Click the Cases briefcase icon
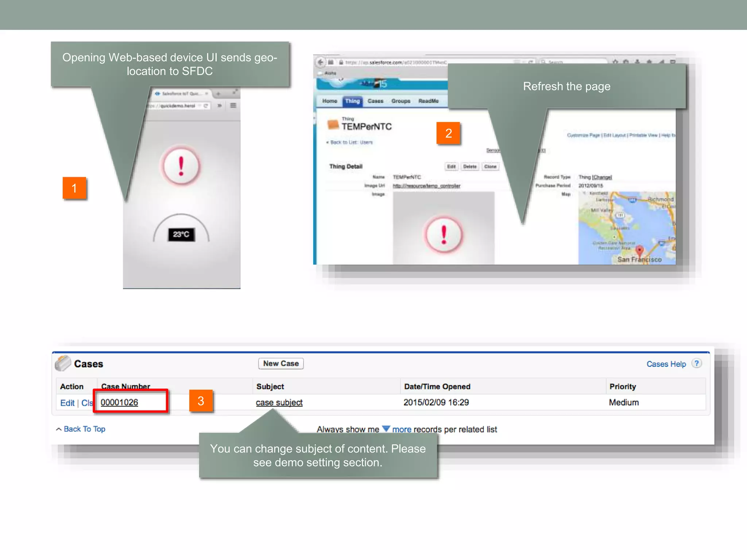This screenshot has height=560, width=747. 63,363
